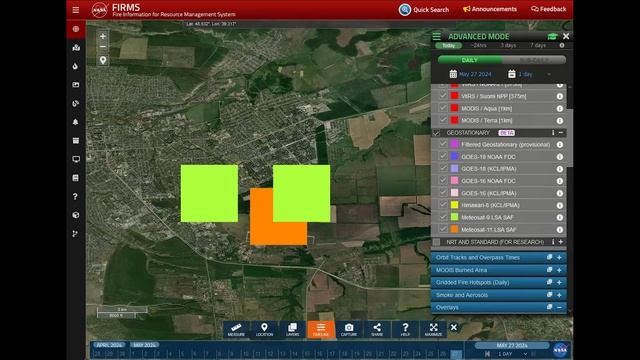
Task: Open the 1 day range dropdown
Action: (530, 74)
